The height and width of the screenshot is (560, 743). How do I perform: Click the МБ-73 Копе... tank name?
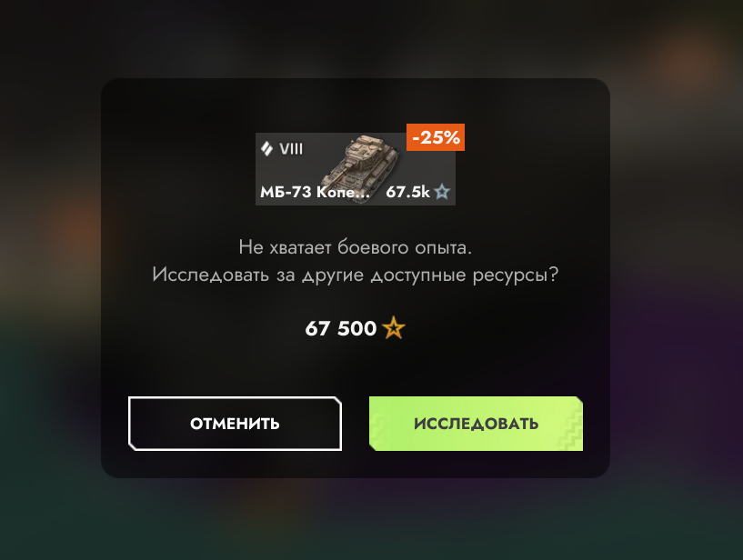point(315,192)
